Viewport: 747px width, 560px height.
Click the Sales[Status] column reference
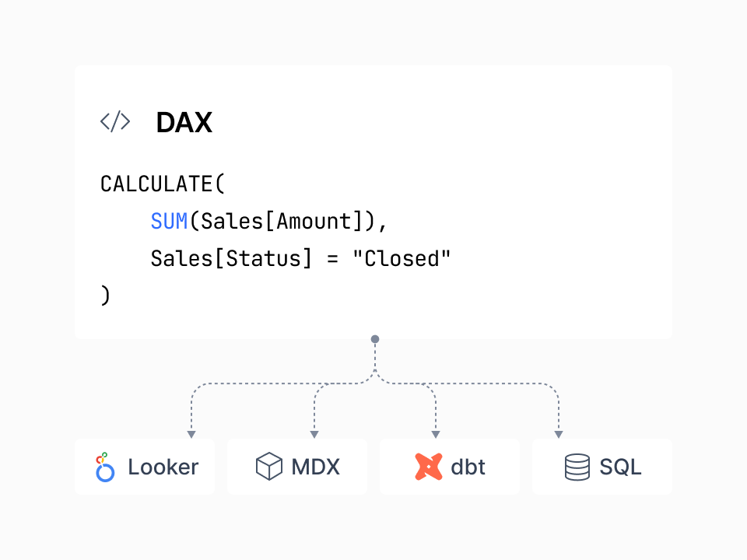tap(231, 258)
